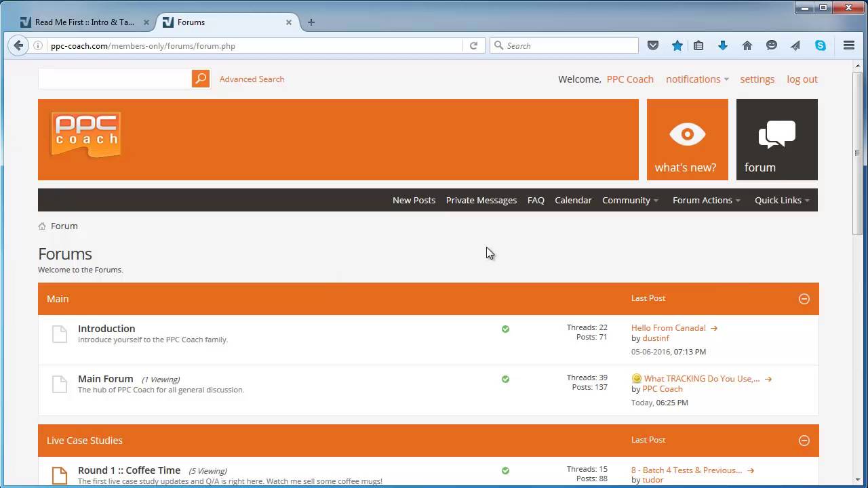868x488 pixels.
Task: Click the browser back arrow button
Action: (x=18, y=45)
